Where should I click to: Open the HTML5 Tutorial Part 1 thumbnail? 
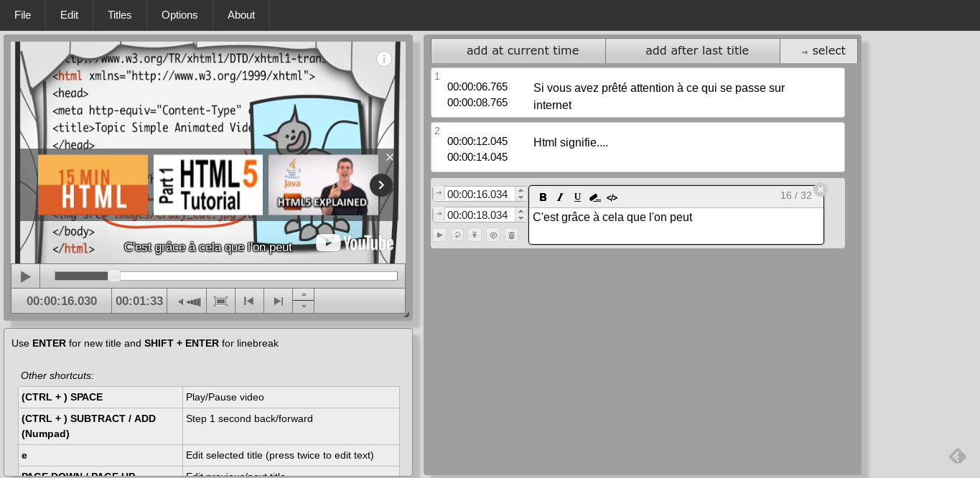[x=208, y=185]
